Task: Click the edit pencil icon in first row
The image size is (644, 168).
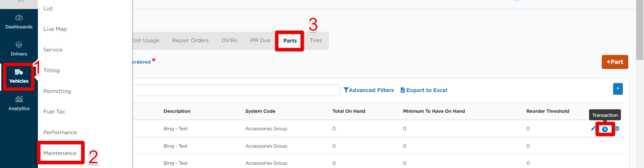Action: point(593,129)
